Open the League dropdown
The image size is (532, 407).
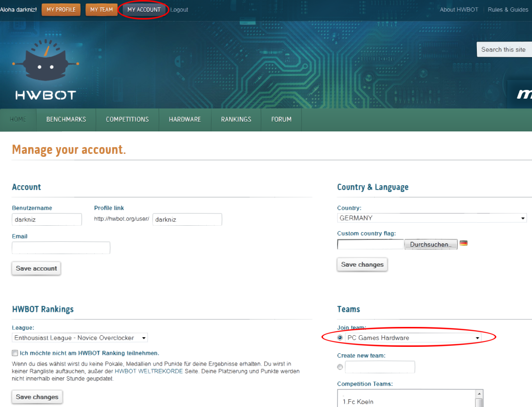point(80,338)
